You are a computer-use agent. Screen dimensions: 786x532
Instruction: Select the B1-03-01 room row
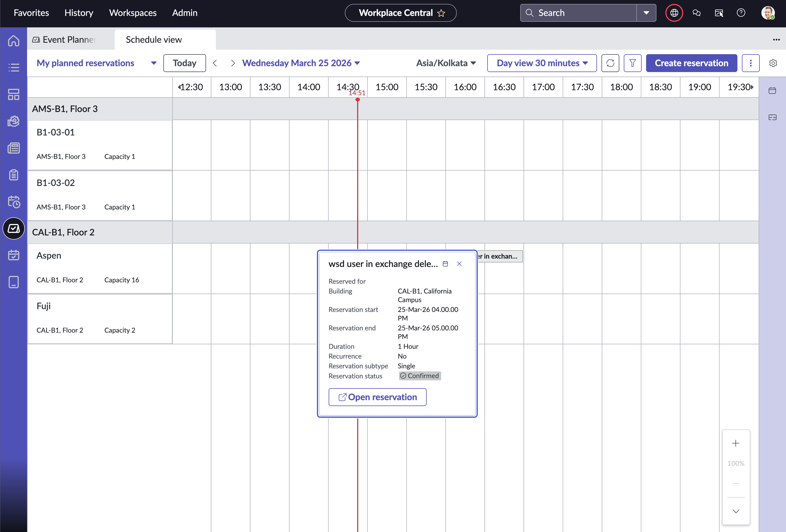point(100,145)
